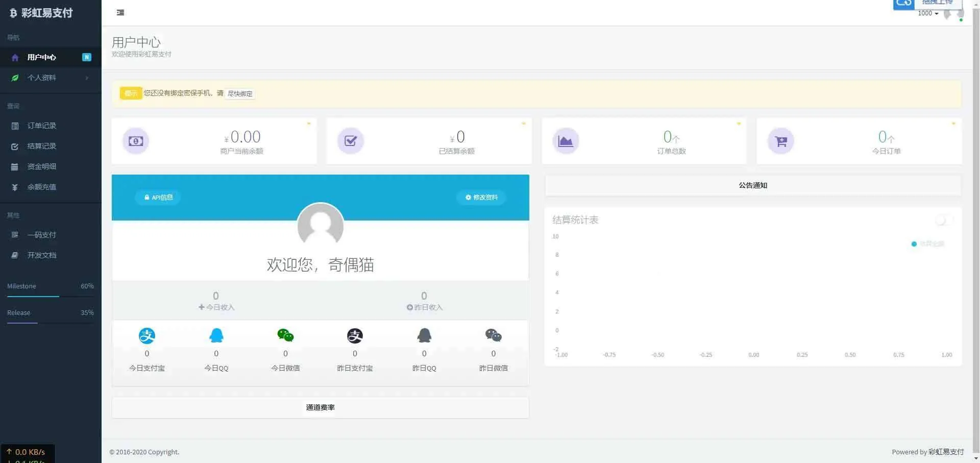Open 订单记录 in the sidebar

42,126
